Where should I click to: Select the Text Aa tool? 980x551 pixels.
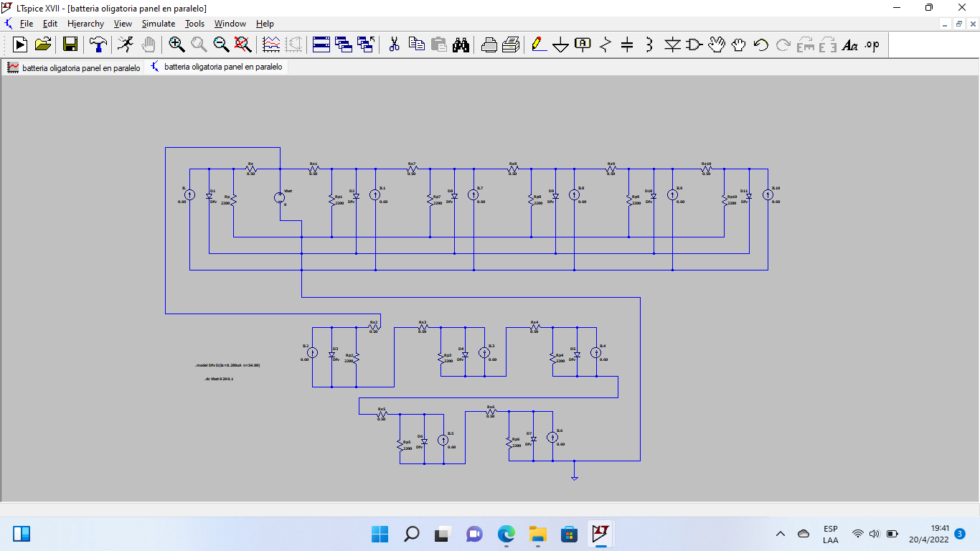point(850,44)
